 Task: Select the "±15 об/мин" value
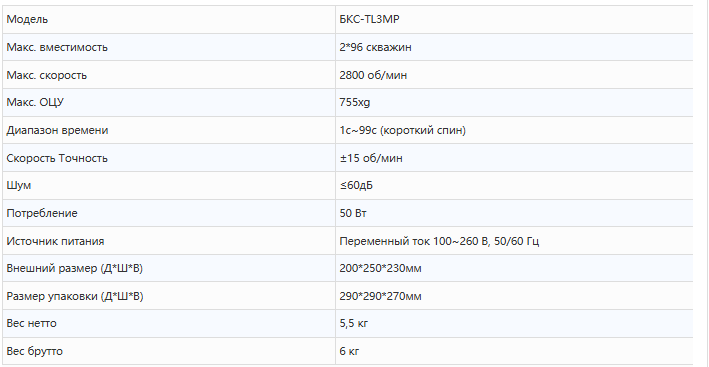[371, 158]
